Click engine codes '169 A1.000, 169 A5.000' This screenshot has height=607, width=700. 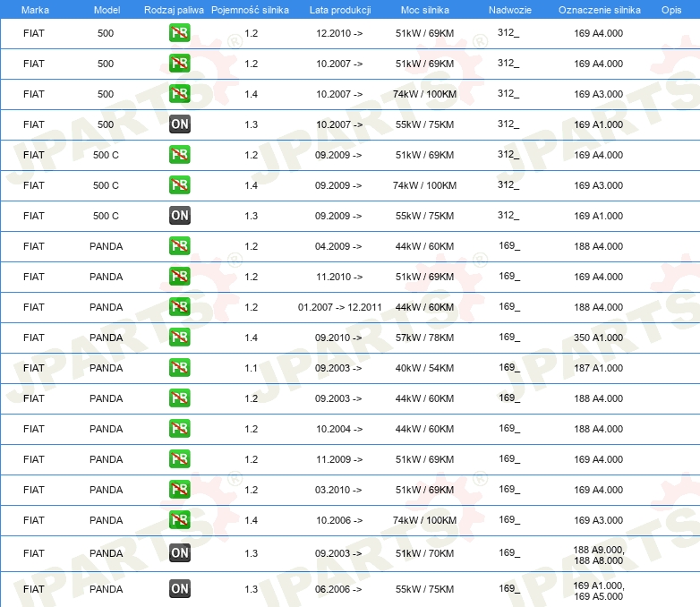click(599, 591)
